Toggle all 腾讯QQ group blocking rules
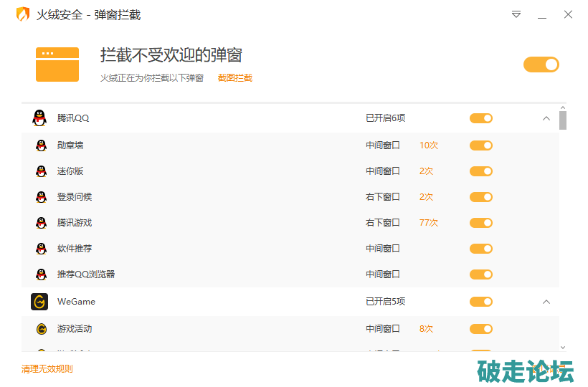This screenshot has height=387, width=588. point(481,118)
